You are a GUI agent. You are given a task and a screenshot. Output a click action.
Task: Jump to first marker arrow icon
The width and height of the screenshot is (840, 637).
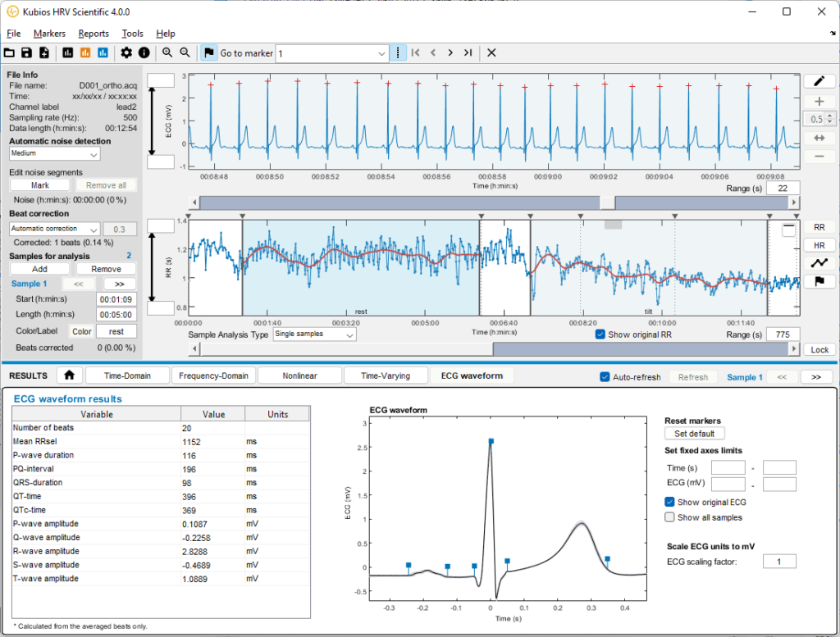pyautogui.click(x=416, y=52)
